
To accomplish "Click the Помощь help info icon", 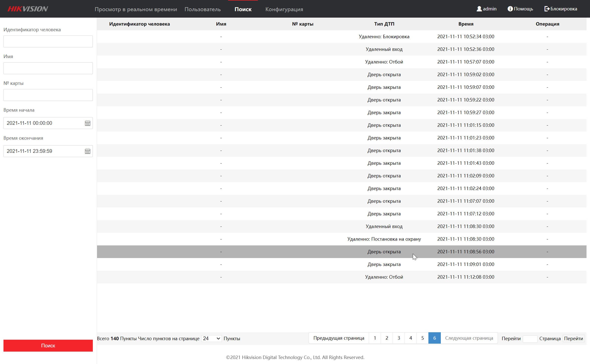I will pos(510,9).
